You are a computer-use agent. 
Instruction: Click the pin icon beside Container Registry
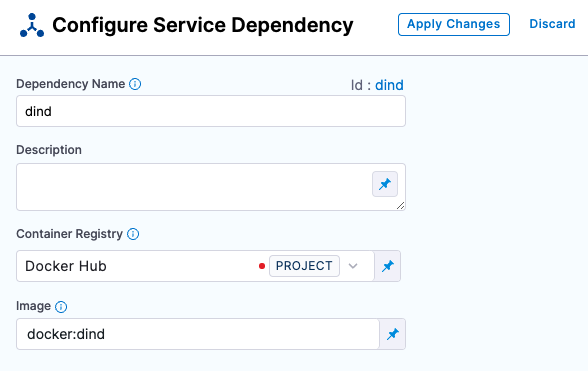[x=388, y=266]
